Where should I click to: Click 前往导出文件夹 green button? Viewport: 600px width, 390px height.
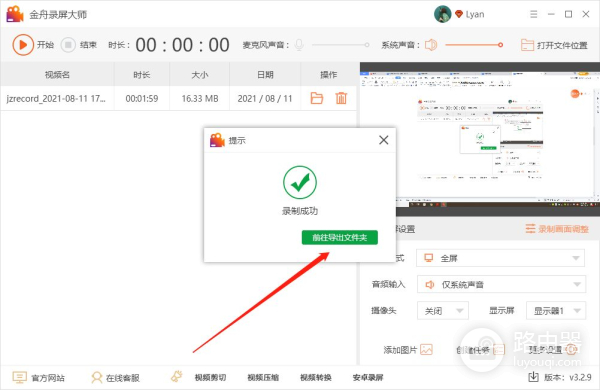pyautogui.click(x=340, y=237)
